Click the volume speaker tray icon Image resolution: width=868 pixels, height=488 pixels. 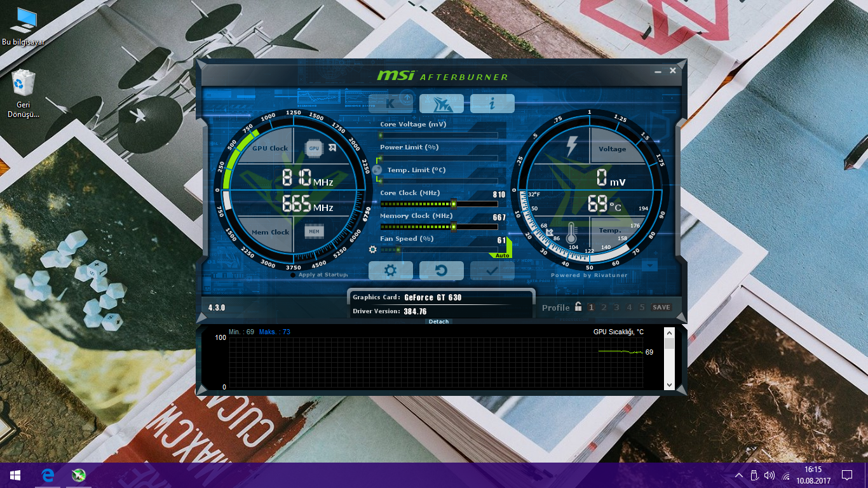tap(770, 475)
